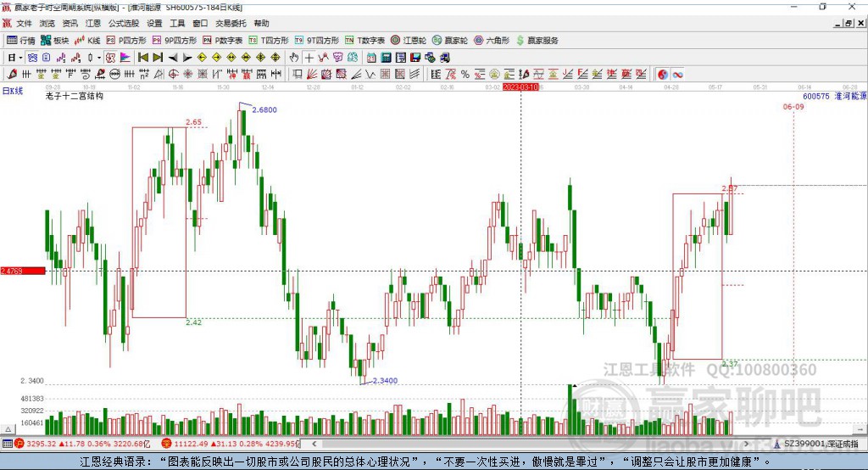Click the blue 2.3400 low price label
The image size is (868, 470).
pyautogui.click(x=386, y=381)
